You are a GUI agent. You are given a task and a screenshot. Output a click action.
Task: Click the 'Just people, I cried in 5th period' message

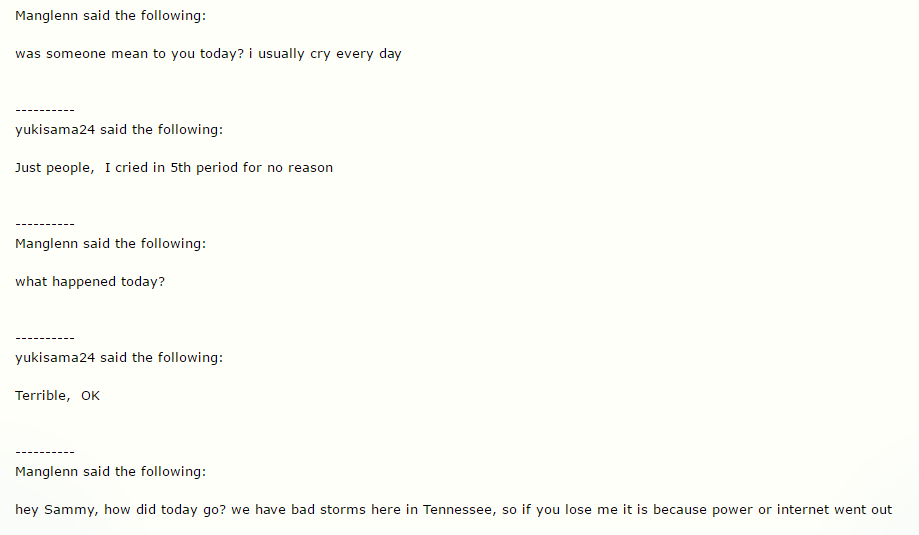pos(174,168)
